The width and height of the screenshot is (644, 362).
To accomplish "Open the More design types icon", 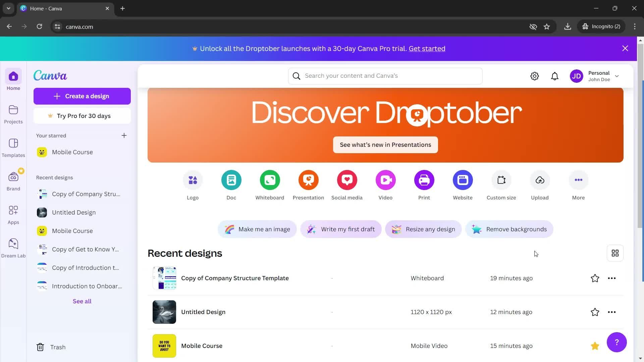I will tap(579, 180).
